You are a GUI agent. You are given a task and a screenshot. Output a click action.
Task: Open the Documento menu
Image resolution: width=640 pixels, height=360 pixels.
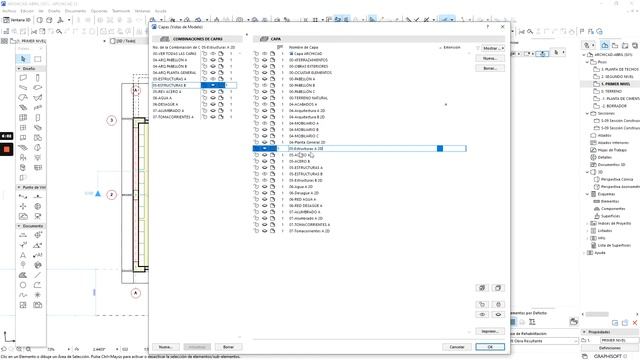click(x=76, y=11)
